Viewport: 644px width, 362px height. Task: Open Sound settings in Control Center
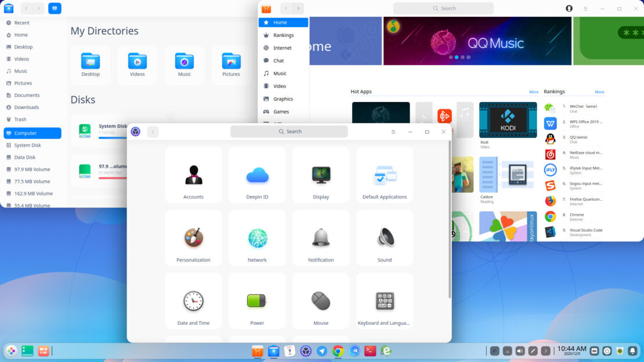[384, 238]
